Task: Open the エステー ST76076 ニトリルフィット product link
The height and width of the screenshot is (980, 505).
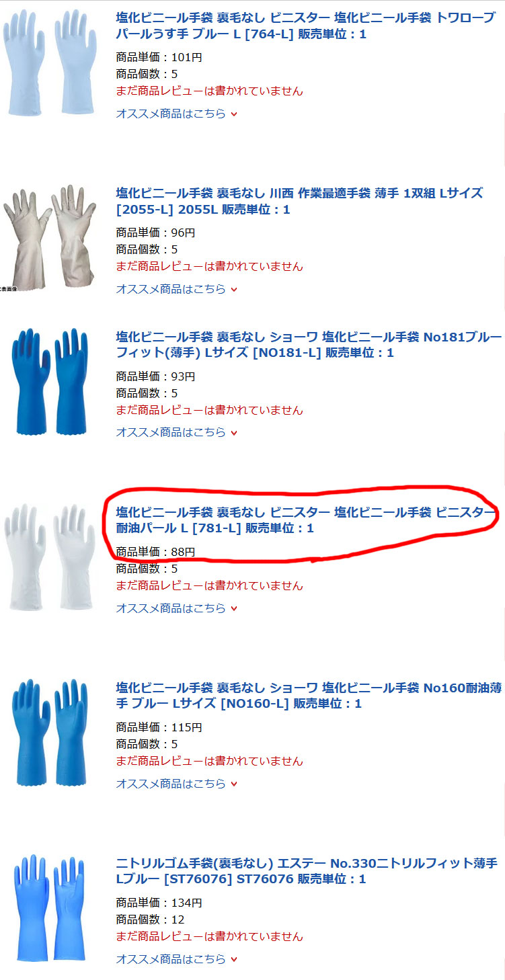Action: [307, 871]
